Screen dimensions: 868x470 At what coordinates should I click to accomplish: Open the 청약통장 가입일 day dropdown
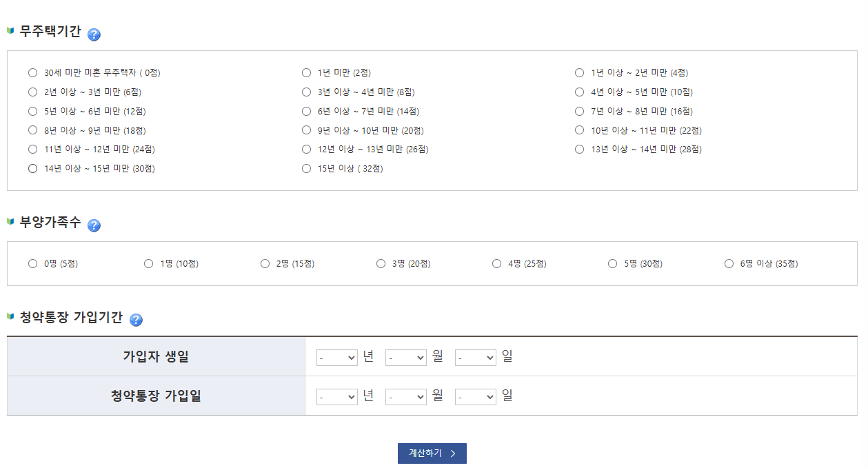pyautogui.click(x=475, y=396)
